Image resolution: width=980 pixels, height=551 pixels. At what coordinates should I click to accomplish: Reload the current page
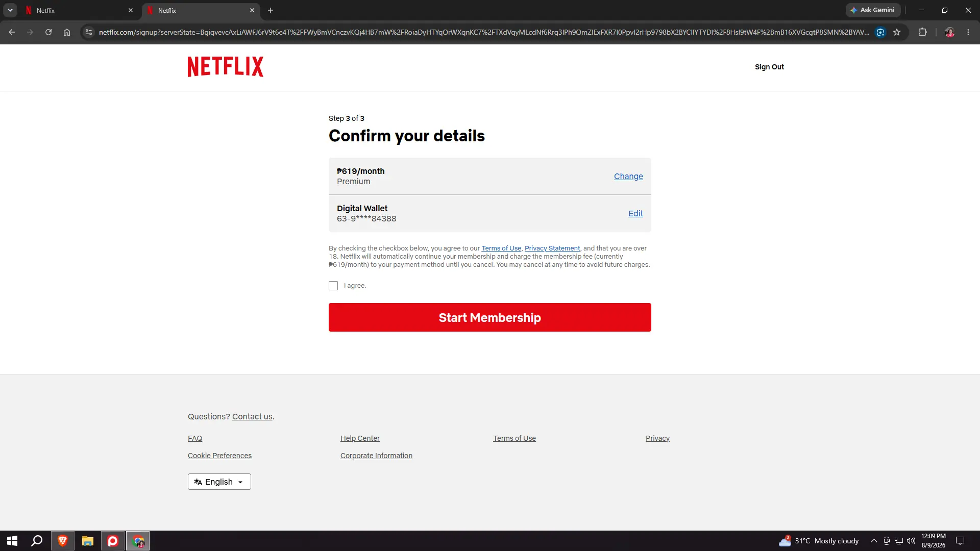(48, 32)
